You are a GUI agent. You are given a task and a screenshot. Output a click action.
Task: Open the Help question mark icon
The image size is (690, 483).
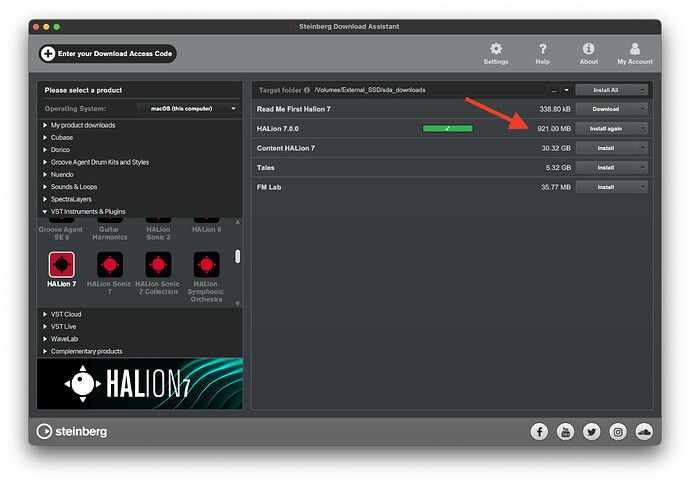pyautogui.click(x=543, y=48)
